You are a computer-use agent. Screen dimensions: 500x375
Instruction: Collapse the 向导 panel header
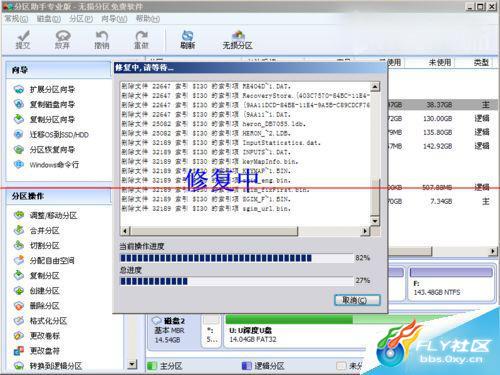[x=59, y=70]
